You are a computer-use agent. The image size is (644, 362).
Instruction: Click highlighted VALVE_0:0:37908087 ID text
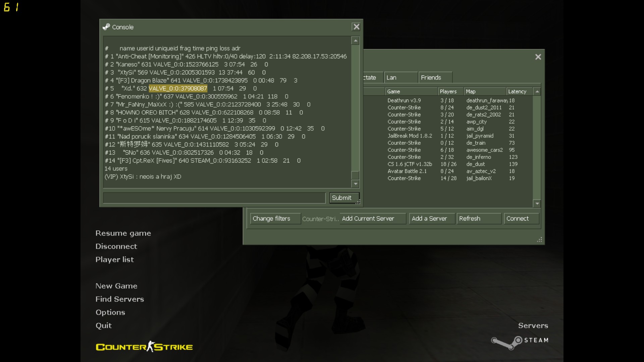coord(178,88)
